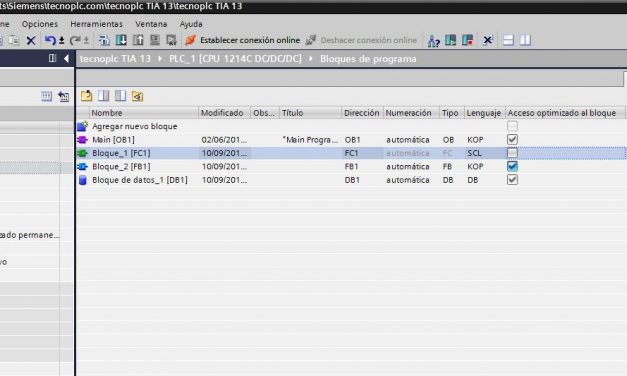The width and height of the screenshot is (627, 376).
Task: Click the cross-reference X icon
Action: pos(487,40)
